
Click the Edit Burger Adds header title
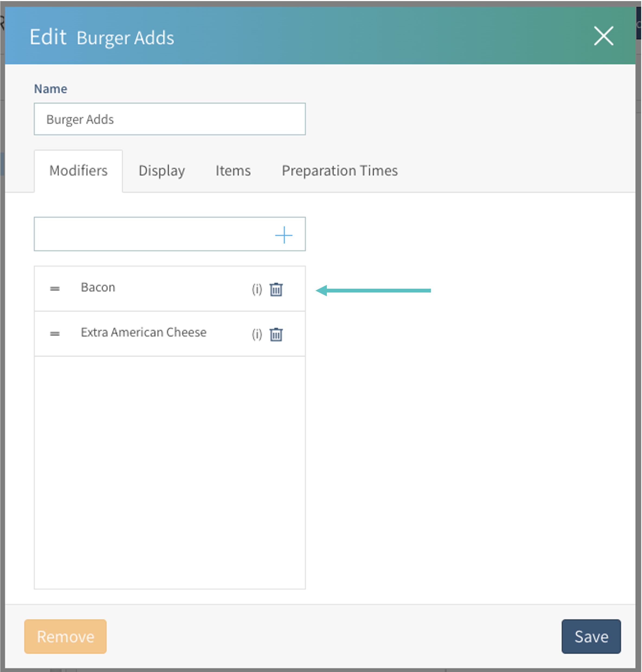point(102,37)
